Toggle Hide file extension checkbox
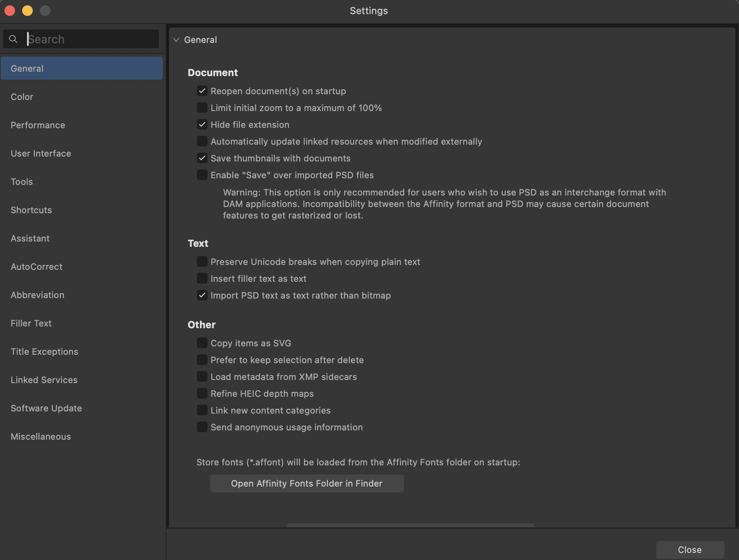Image resolution: width=739 pixels, height=560 pixels. 202,125
